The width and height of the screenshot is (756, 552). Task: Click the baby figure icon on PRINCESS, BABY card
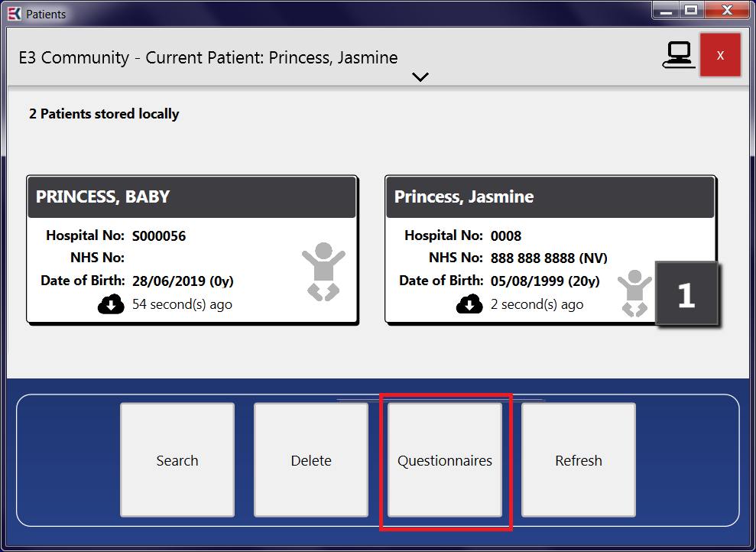323,272
